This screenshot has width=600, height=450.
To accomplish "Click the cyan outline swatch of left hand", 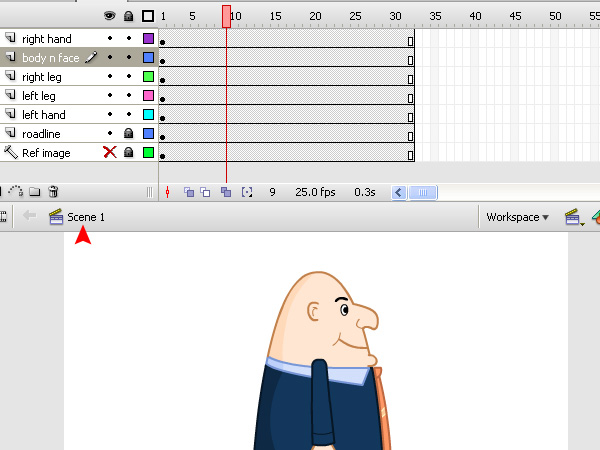I will [x=148, y=114].
